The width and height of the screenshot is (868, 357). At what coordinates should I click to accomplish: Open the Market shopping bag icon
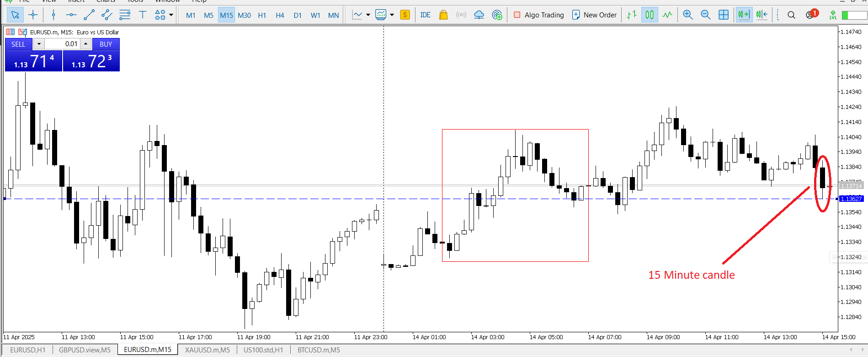click(x=443, y=15)
